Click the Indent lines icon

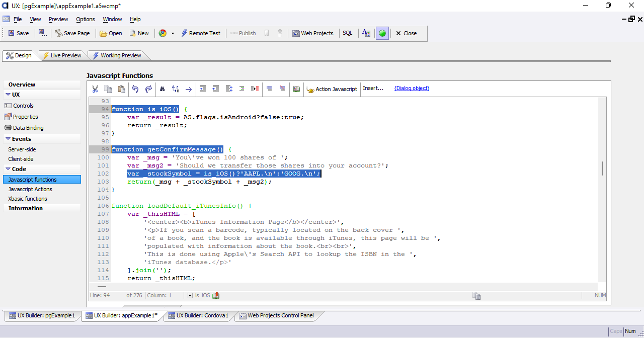(x=203, y=89)
